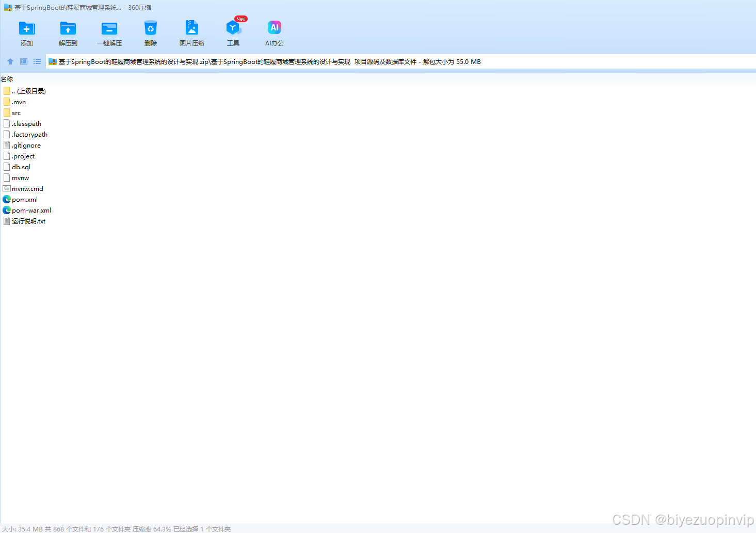Go up one level with the up arrow
Viewport: 756px width, 533px height.
click(10, 61)
